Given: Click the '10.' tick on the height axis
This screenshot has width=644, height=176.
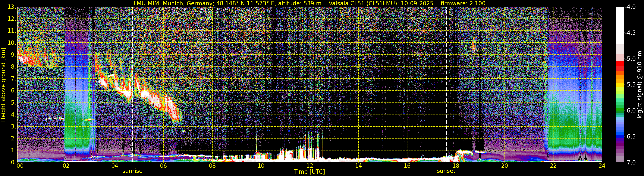Looking at the screenshot, I should tap(12, 43).
